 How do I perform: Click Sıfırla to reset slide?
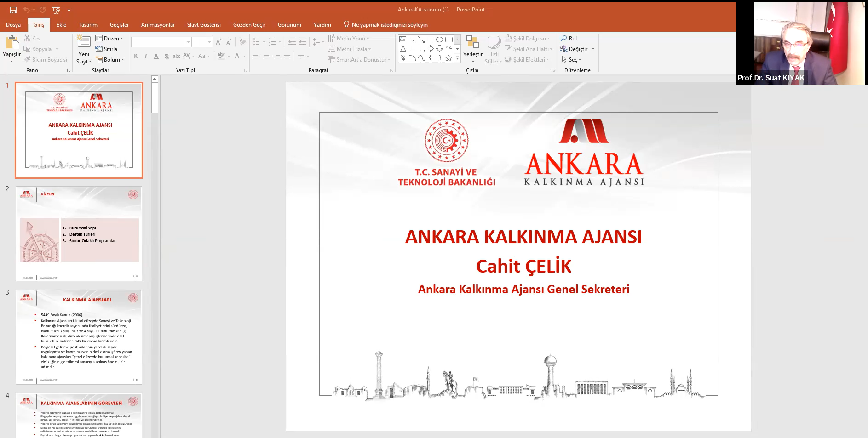coord(106,49)
